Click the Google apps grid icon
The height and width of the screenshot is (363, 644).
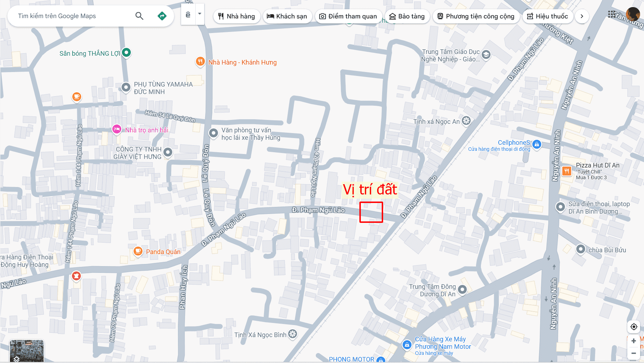612,14
